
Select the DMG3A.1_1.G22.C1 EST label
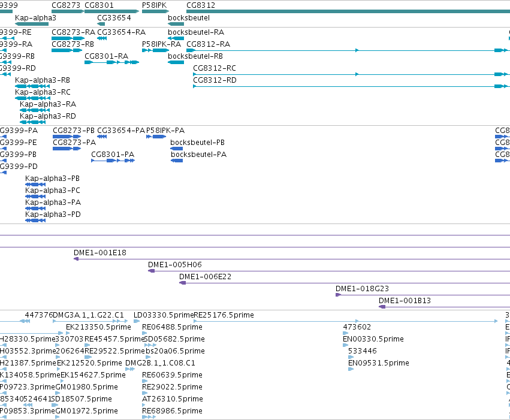click(88, 315)
